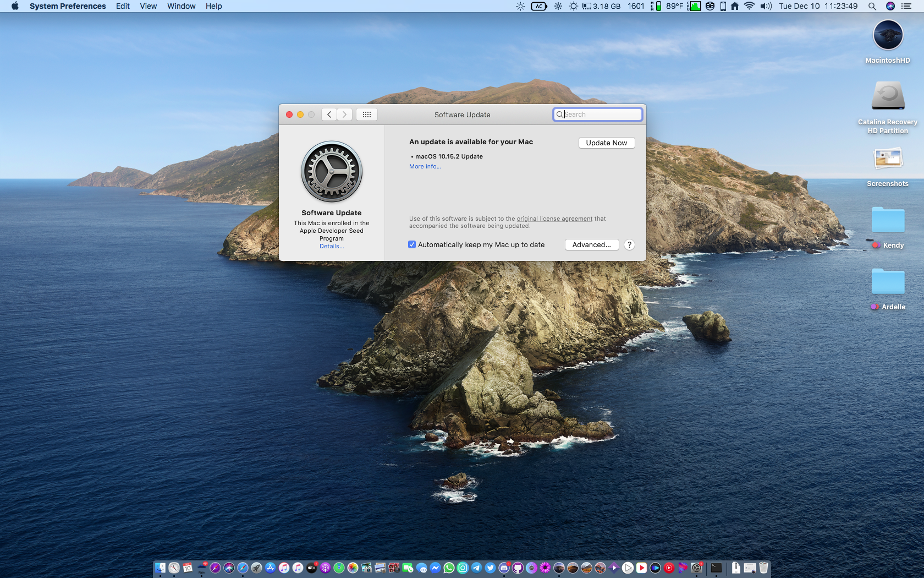This screenshot has width=924, height=578.
Task: Open the More info… link
Action: 425,166
